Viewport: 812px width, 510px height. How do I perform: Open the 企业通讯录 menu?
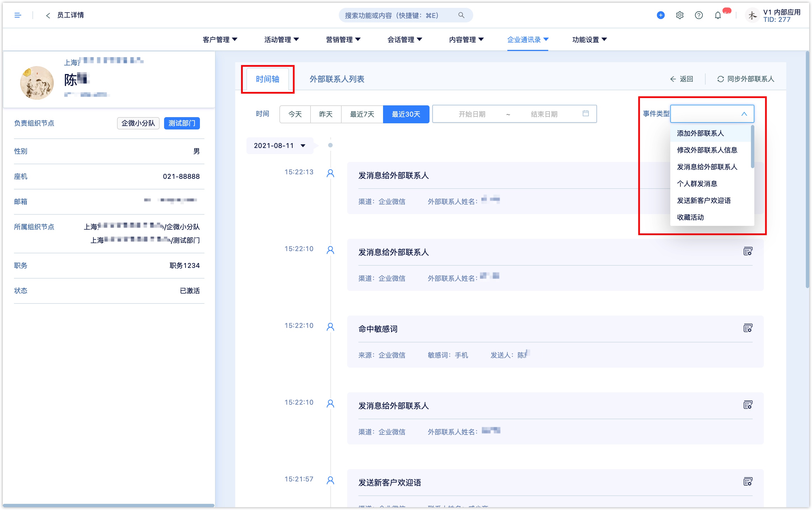[x=528, y=40]
